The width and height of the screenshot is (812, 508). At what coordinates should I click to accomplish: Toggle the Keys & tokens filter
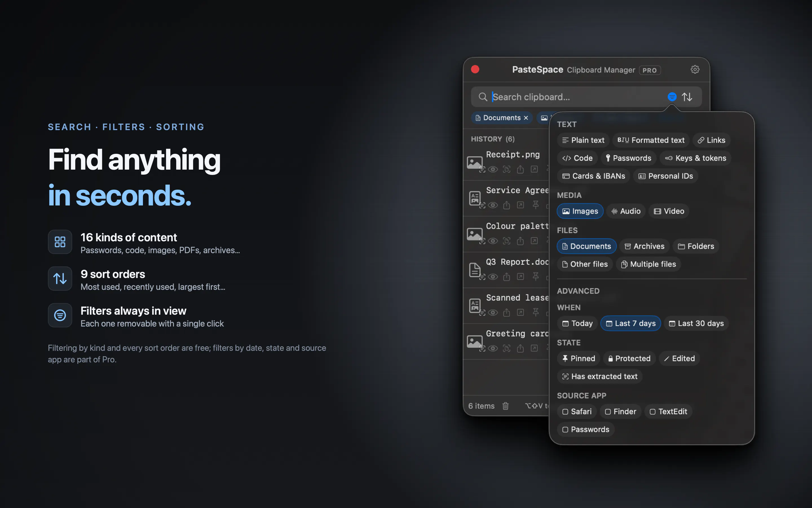pyautogui.click(x=695, y=158)
